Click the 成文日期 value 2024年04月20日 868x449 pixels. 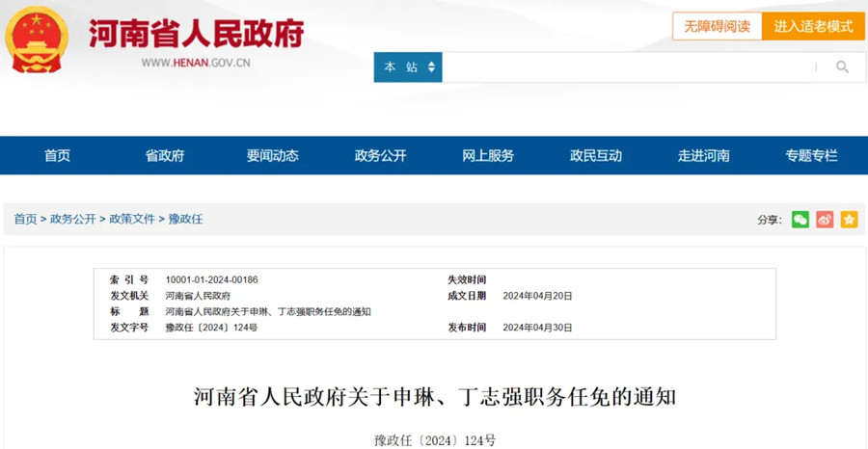pyautogui.click(x=537, y=296)
